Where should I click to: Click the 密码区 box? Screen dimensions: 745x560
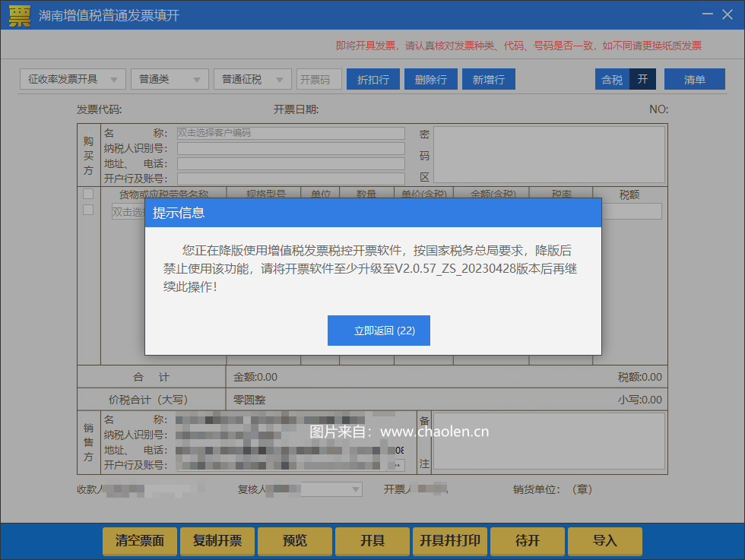tap(549, 154)
